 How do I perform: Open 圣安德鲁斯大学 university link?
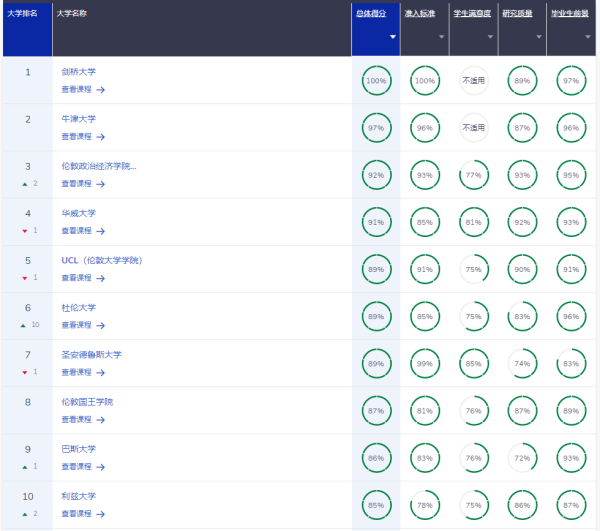[91, 355]
